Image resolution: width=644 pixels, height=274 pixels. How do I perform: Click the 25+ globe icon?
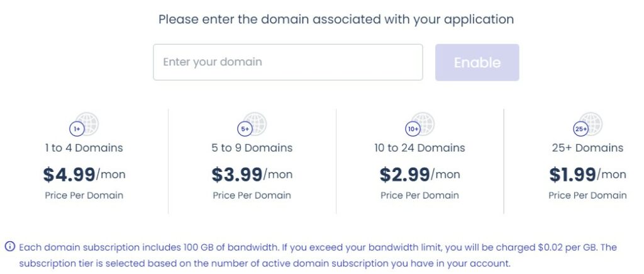click(x=588, y=125)
